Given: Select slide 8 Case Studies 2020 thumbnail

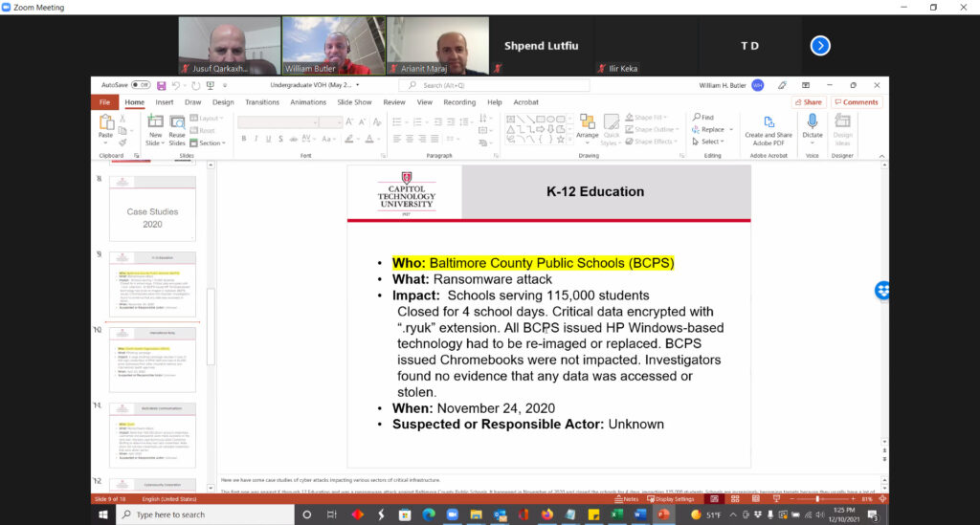Looking at the screenshot, I should click(152, 208).
